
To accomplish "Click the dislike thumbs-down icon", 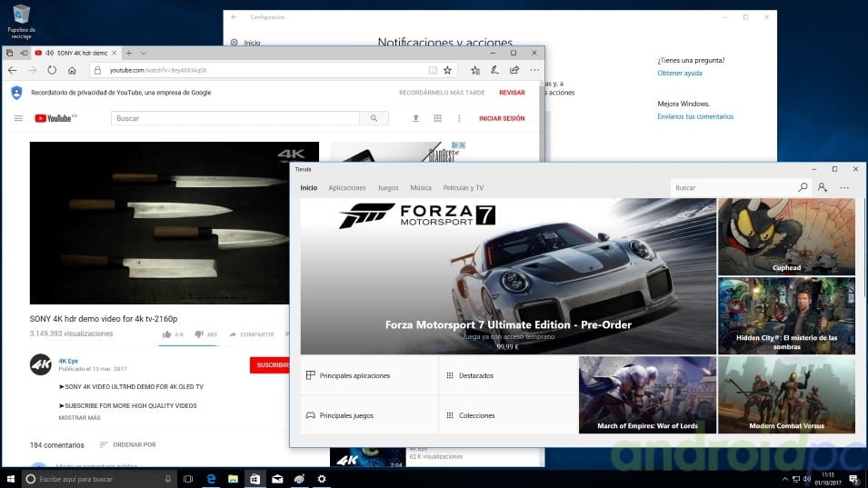I will [x=199, y=334].
